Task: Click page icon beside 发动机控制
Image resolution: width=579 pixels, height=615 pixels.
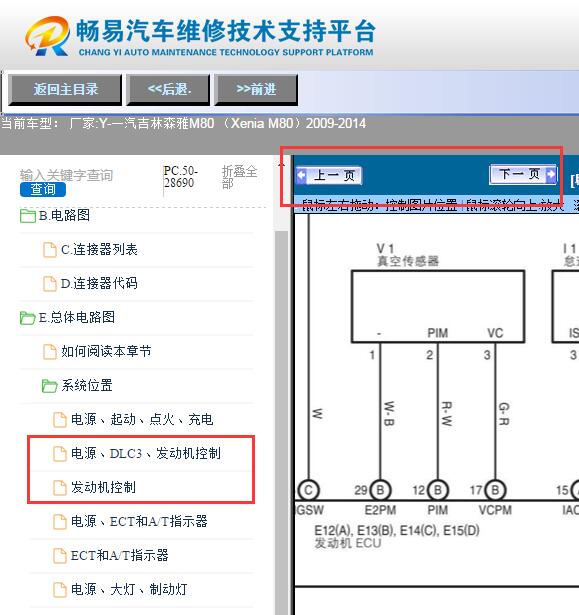Action: [x=60, y=488]
